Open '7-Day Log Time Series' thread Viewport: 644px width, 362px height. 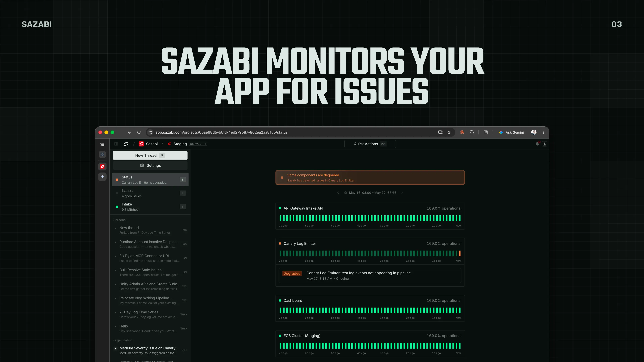click(150, 314)
